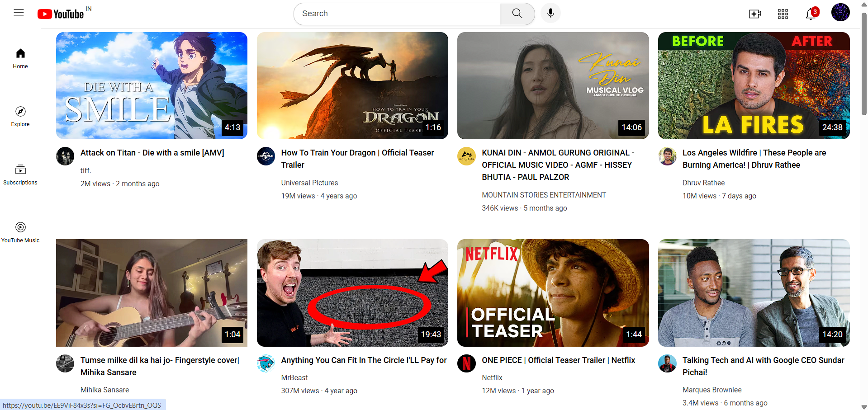Screen dimensions: 868x410
Task: Open Explore in sidebar
Action: (x=20, y=117)
